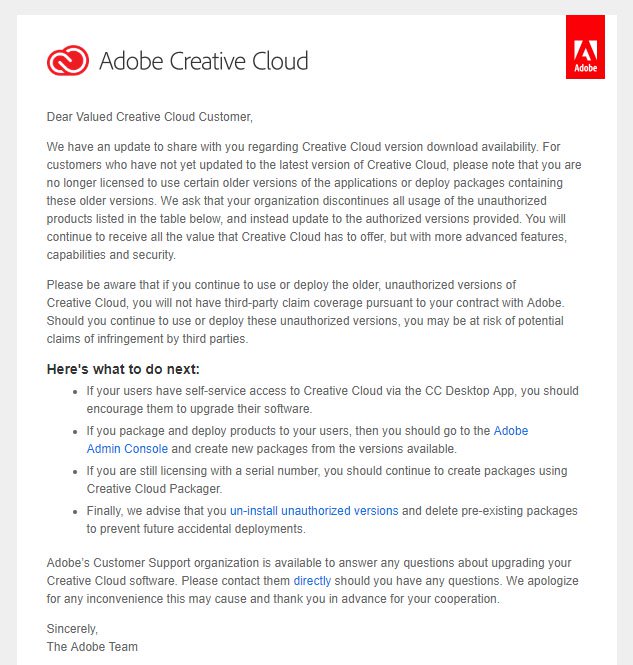Open the Adobe Admin Console link

[307, 439]
